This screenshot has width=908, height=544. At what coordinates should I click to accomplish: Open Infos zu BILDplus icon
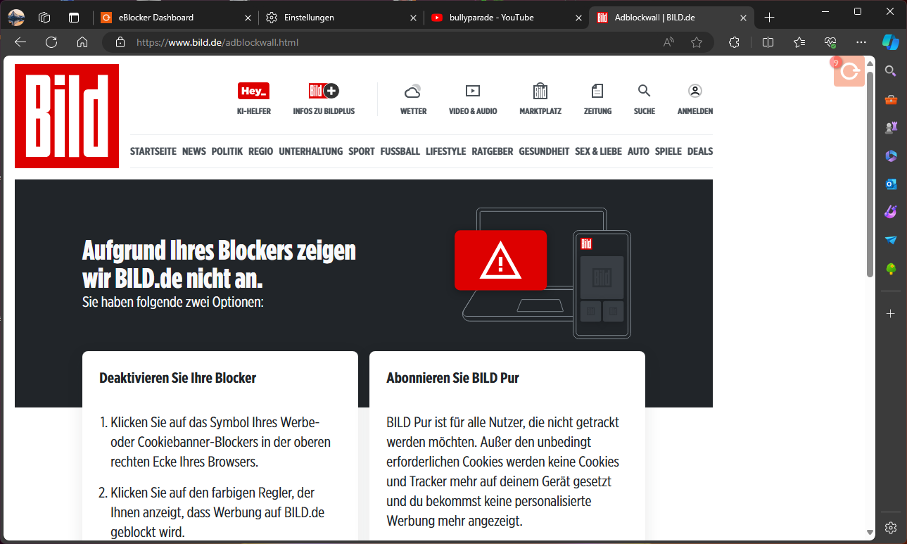tap(324, 91)
